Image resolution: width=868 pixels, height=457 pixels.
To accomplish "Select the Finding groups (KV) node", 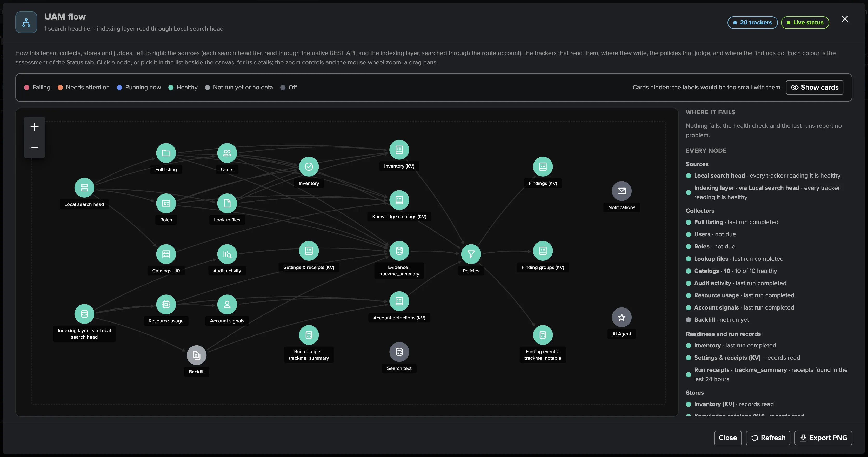I will pos(543,251).
